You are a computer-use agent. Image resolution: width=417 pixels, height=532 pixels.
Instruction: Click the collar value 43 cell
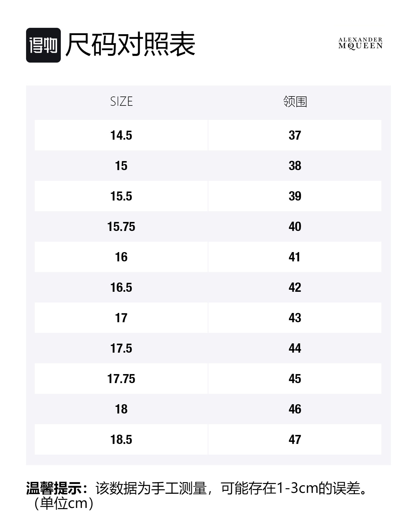pos(295,318)
